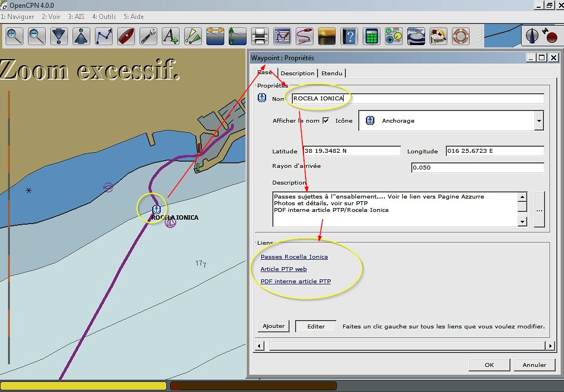Cancel with the Annuler button

[x=534, y=365]
